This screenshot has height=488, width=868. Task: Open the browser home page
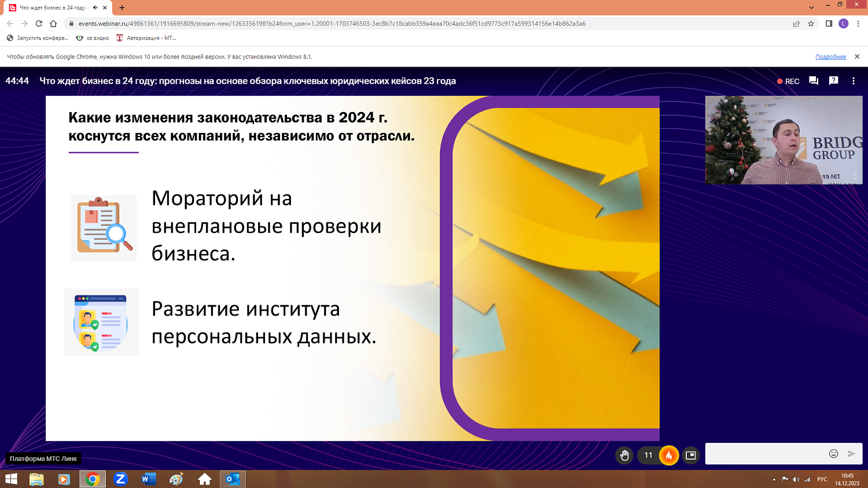coord(53,24)
